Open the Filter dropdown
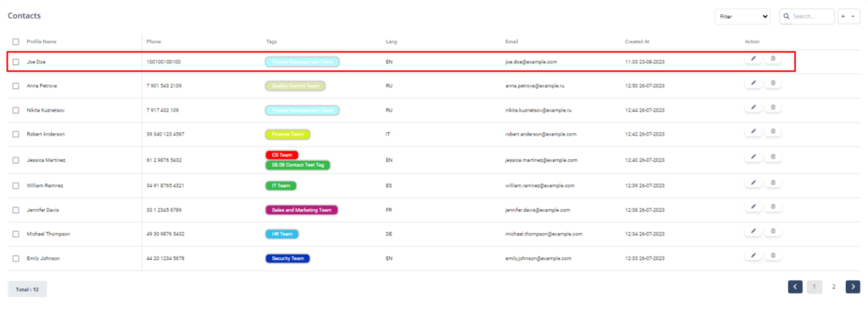868x309 pixels. point(743,17)
